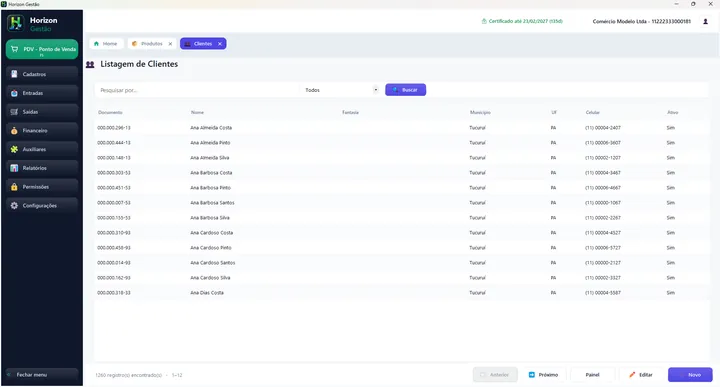The height and width of the screenshot is (387, 720).
Task: Select the Ana Almeida Costa row
Action: [x=401, y=128]
